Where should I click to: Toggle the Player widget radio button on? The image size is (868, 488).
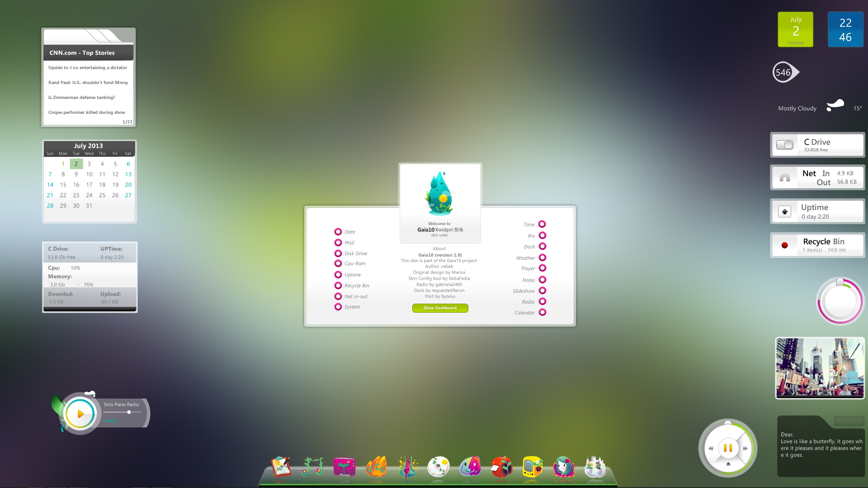coord(542,268)
